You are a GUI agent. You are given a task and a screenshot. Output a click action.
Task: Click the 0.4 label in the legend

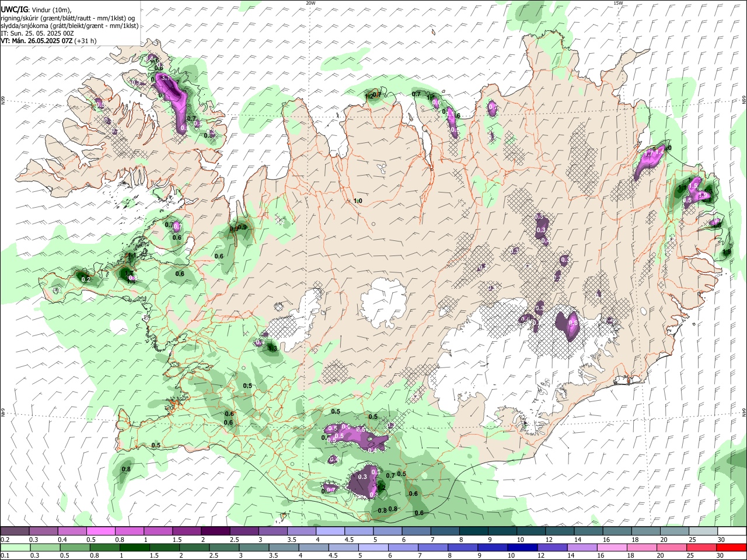(62, 540)
